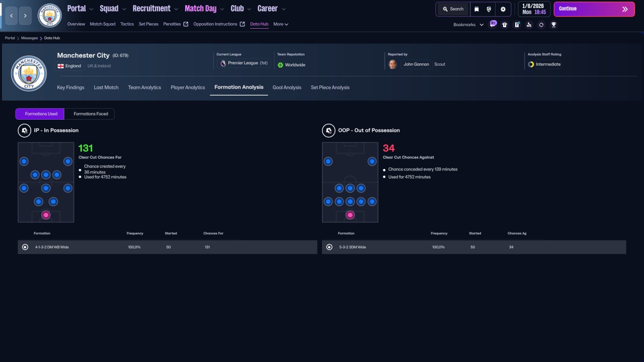The width and height of the screenshot is (644, 362).
Task: Click the Intermediate rating ring icon
Action: (531, 64)
